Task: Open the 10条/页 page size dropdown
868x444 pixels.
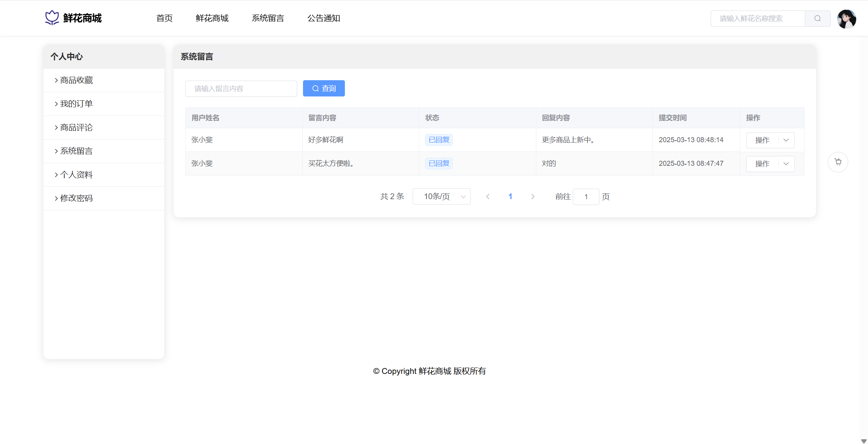Action: pyautogui.click(x=441, y=197)
